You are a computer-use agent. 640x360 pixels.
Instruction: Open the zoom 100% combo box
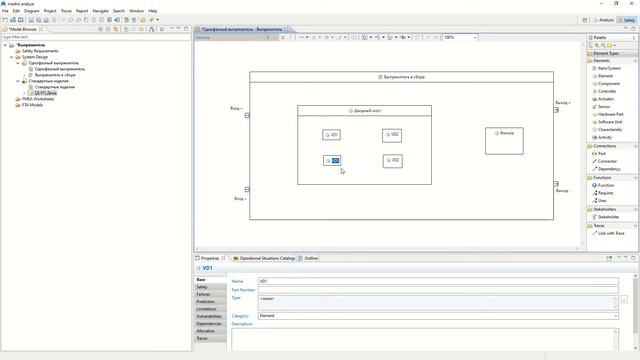coord(460,37)
